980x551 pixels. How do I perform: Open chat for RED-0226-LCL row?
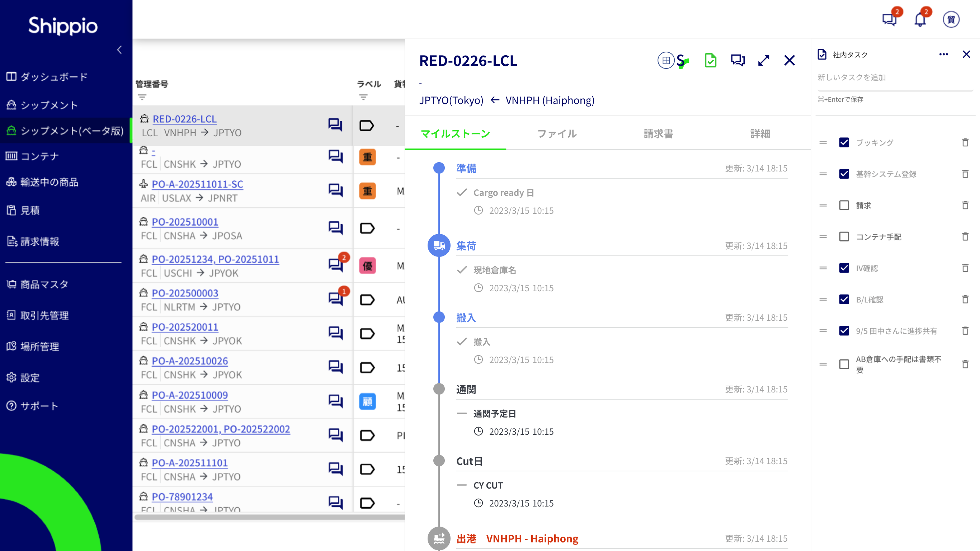(335, 125)
